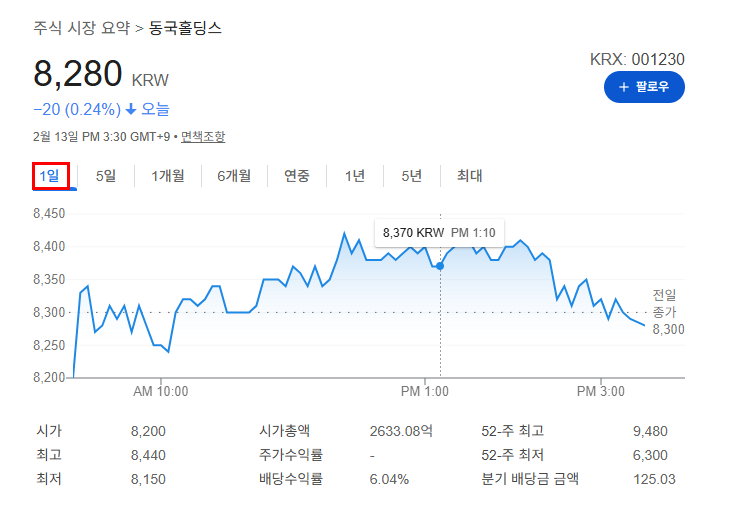
Task: Click the 8,450 y-axis label
Action: pyautogui.click(x=49, y=213)
